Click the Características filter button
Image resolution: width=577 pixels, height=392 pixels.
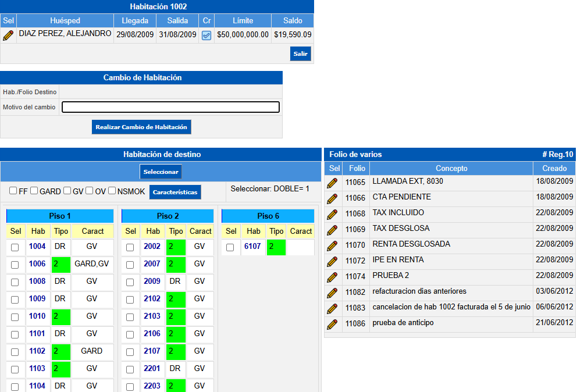175,192
